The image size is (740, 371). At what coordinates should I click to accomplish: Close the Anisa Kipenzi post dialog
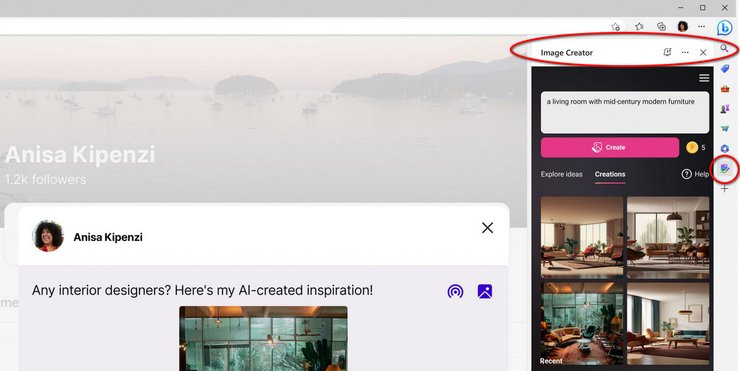coord(488,228)
